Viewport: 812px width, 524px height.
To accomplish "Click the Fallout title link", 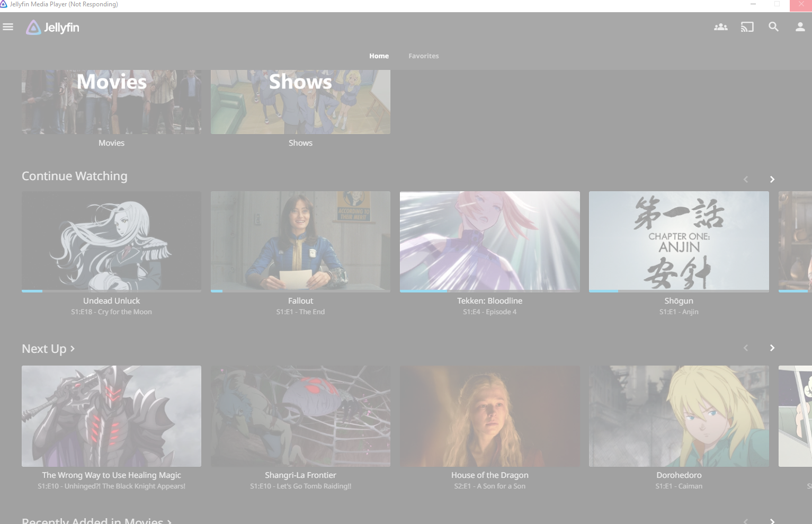I will click(300, 301).
